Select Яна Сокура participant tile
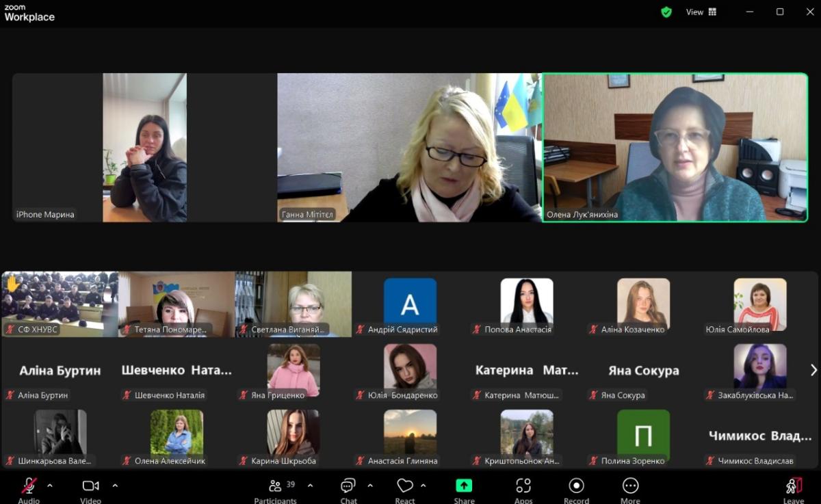The height and width of the screenshot is (504, 821). click(x=644, y=370)
